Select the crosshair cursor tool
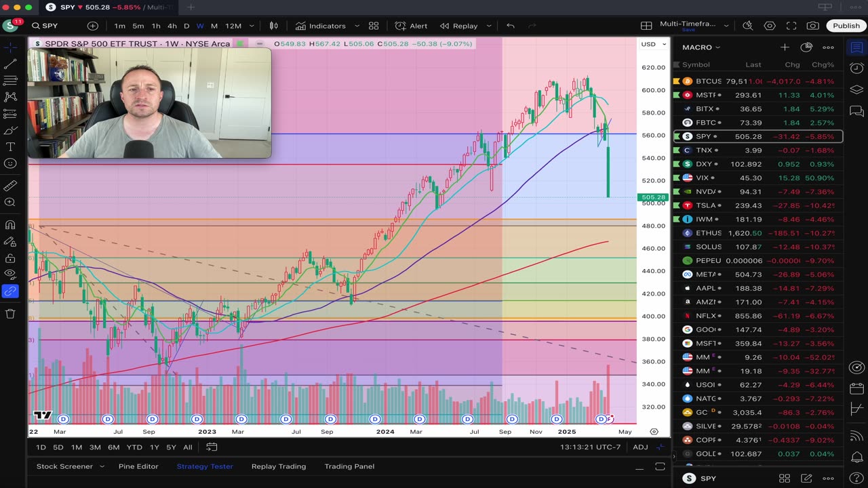Screen dimensions: 868x488 pyautogui.click(x=10, y=47)
